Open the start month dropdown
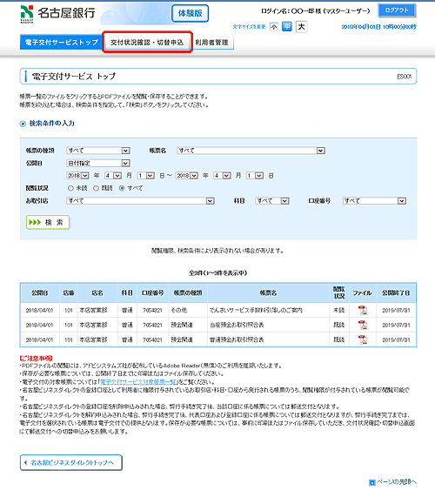This screenshot has width=435, height=504. coord(113,176)
